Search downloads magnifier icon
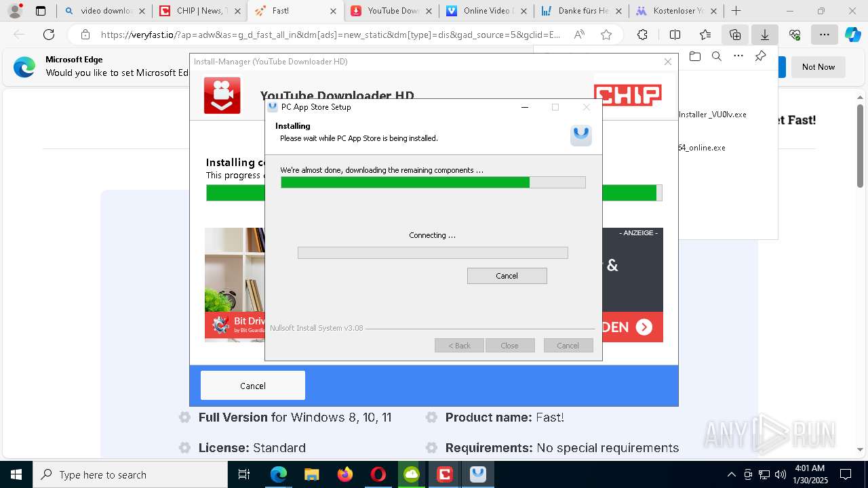 point(717,56)
